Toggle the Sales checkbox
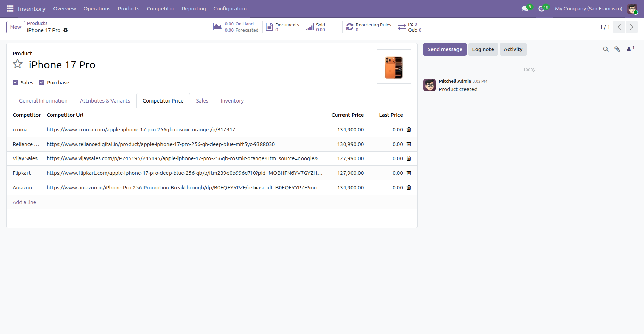Screen dimensions: 644x334 tap(15, 83)
